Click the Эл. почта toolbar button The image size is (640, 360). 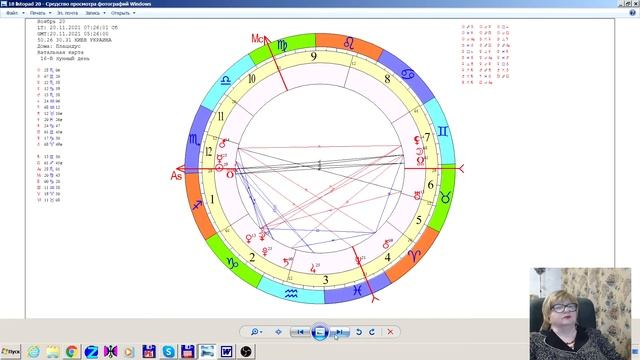click(67, 13)
